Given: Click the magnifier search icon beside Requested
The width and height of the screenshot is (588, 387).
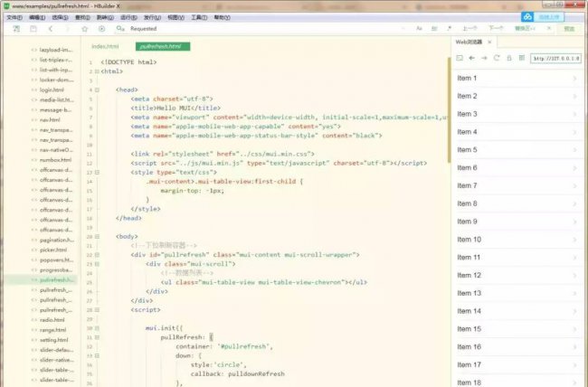Looking at the screenshot, I should (x=120, y=29).
